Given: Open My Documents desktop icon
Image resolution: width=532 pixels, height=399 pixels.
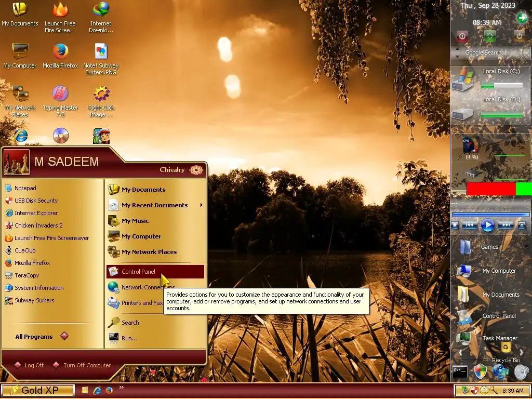Looking at the screenshot, I should tap(20, 14).
